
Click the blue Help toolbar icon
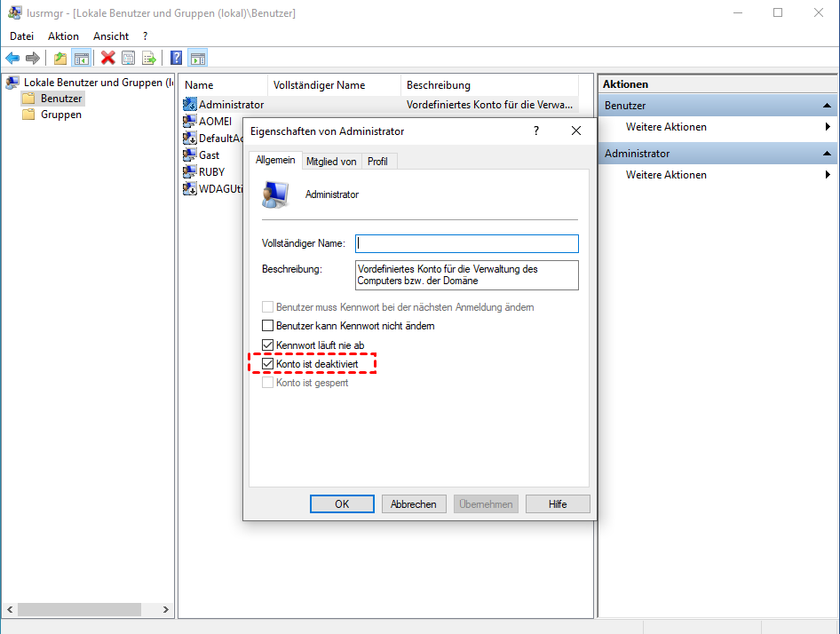pyautogui.click(x=176, y=58)
